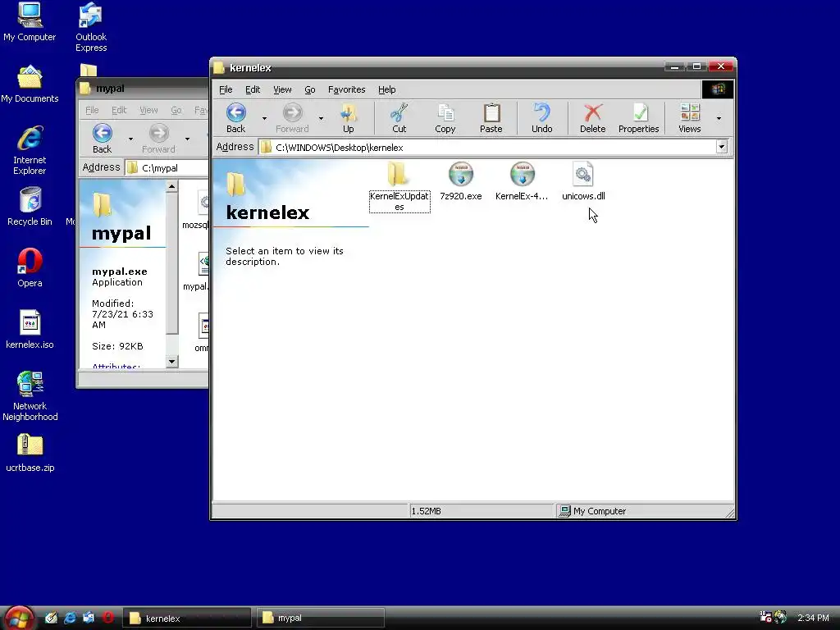Viewport: 840px width, 630px height.
Task: Select the Opera desktop shortcut
Action: [30, 268]
